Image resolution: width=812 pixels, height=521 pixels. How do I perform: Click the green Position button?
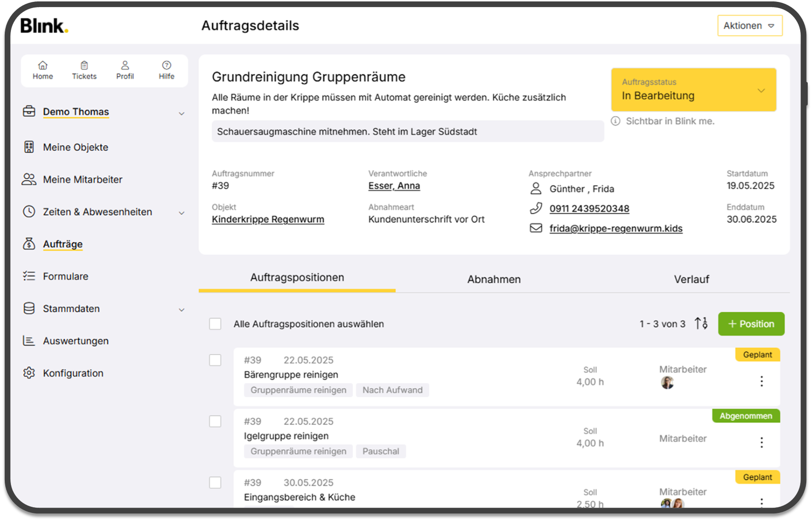point(751,324)
